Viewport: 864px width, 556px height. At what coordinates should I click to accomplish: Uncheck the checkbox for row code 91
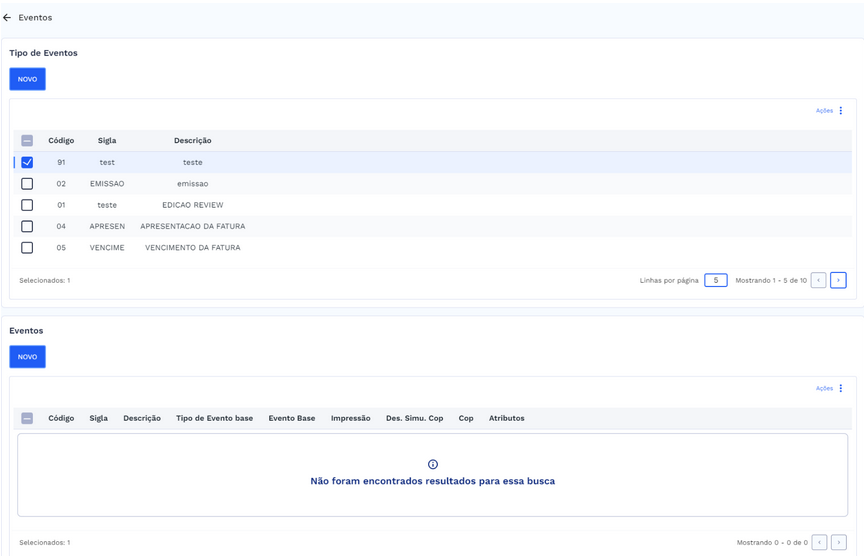[x=27, y=162]
